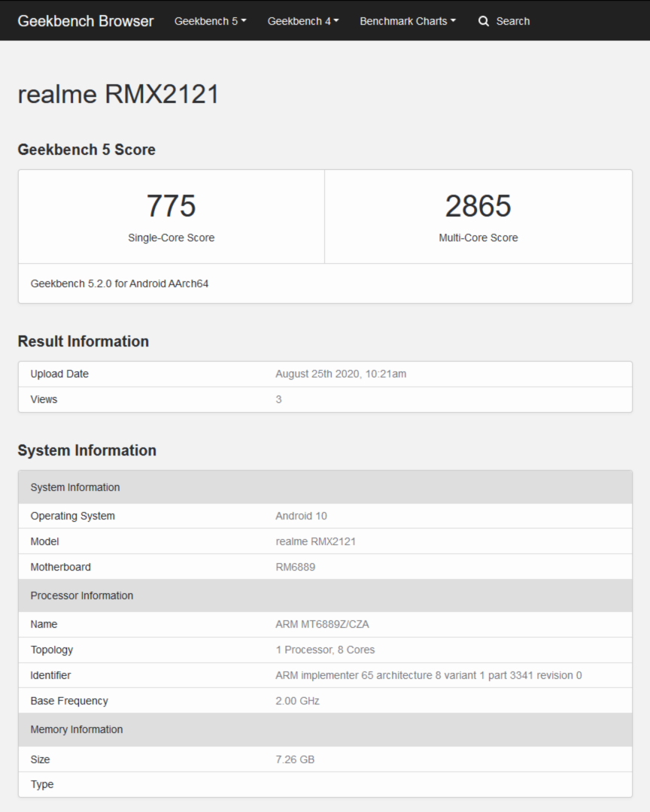Viewport: 650px width, 812px height.
Task: Click the System Information table header row
Action: 325,487
